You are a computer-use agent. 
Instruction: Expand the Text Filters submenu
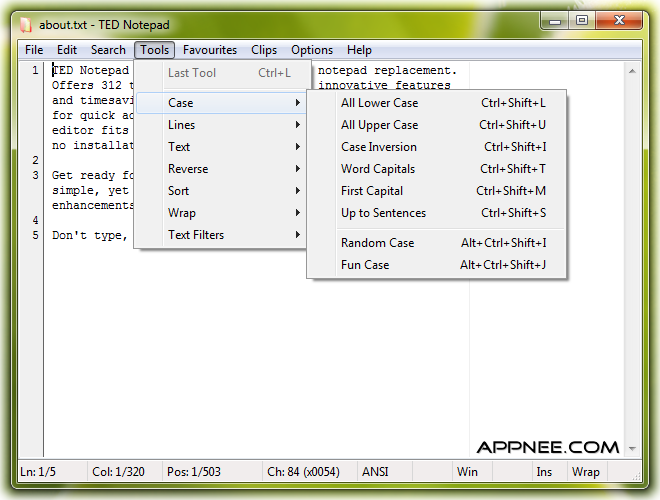point(221,234)
